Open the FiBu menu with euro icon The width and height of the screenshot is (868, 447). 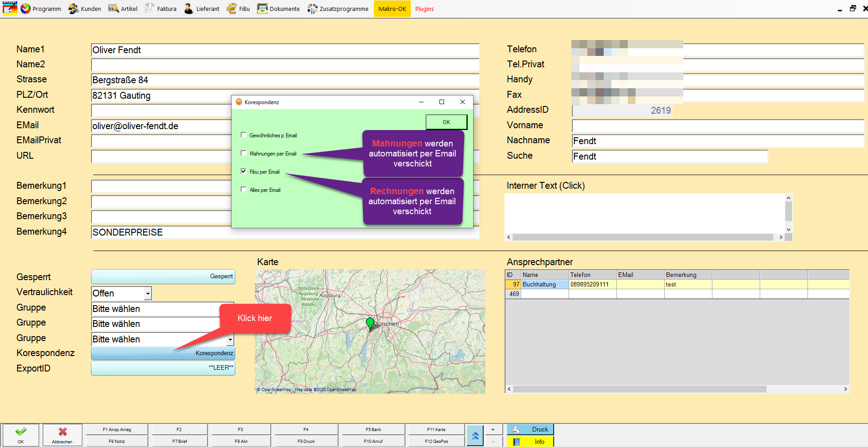click(x=238, y=9)
